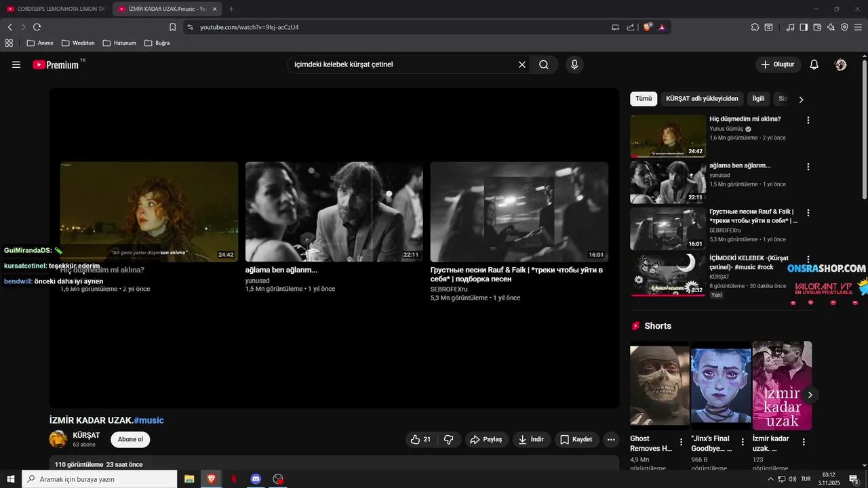This screenshot has height=488, width=868.
Task: Switch to 'CORDISEPS LEMONHOTA' browser tab
Action: (x=56, y=9)
